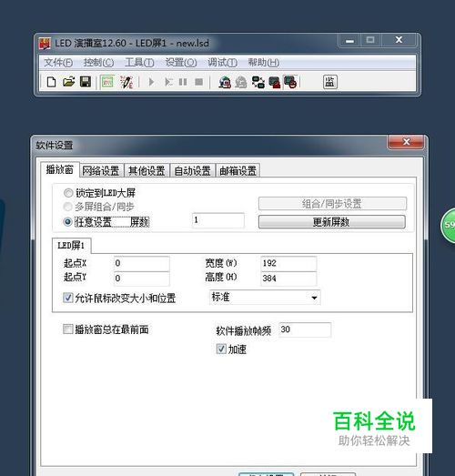Switch to the 其他设置 tab
The height and width of the screenshot is (476, 455).
click(147, 170)
